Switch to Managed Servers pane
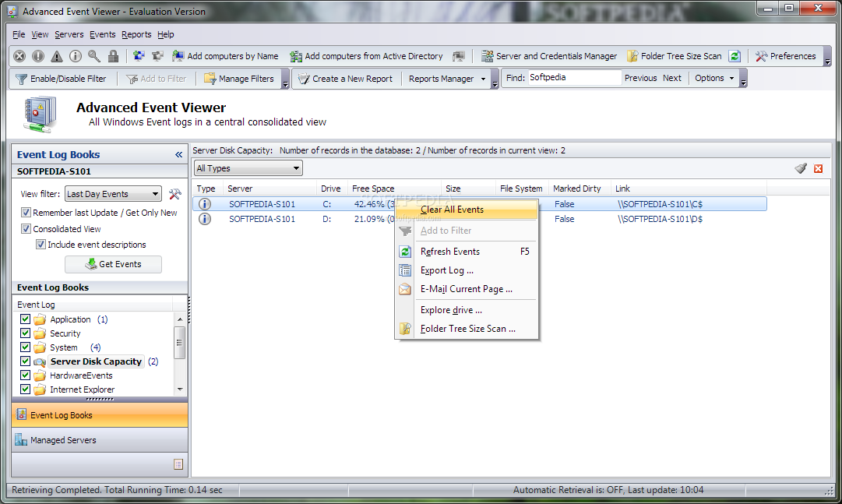Screen dimensions: 842x504 pos(100,440)
